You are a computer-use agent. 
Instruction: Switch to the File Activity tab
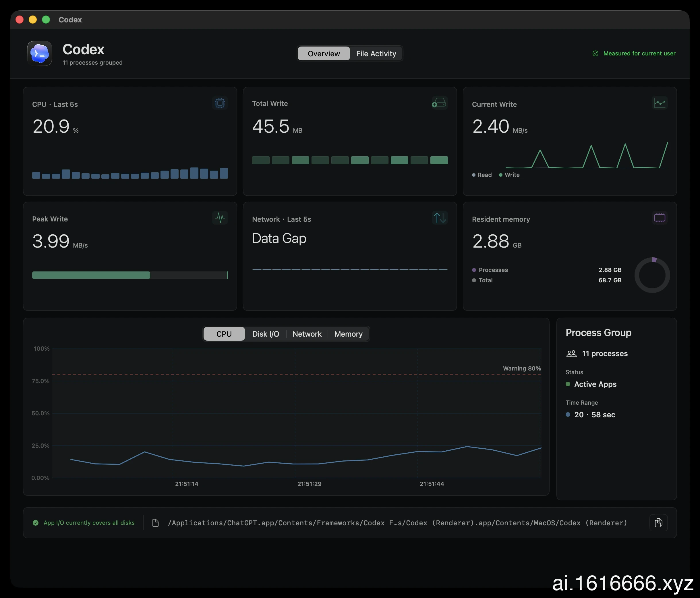pyautogui.click(x=376, y=53)
